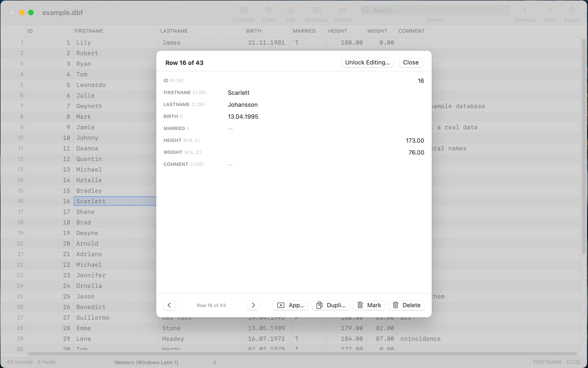Click row number 20 header
This screenshot has height=368, width=588.
tap(14, 244)
